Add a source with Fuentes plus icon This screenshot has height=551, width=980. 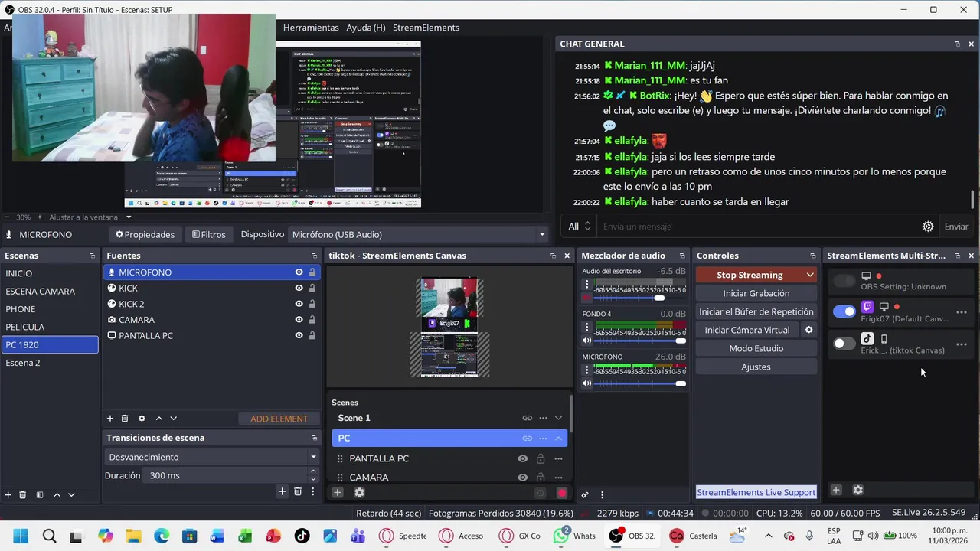point(110,419)
